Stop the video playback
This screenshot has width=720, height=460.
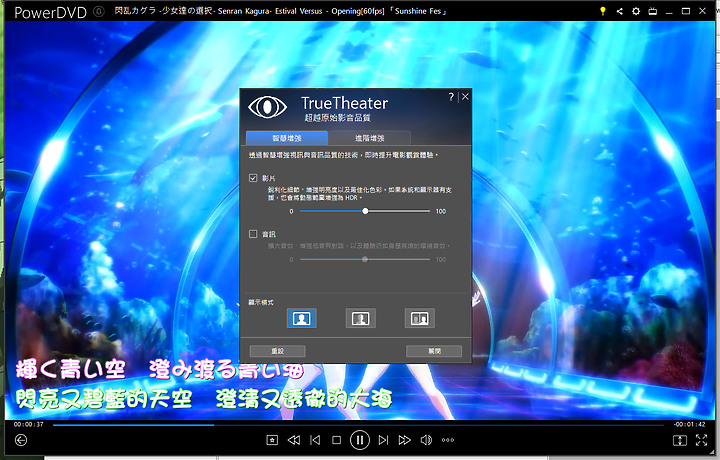(x=337, y=440)
